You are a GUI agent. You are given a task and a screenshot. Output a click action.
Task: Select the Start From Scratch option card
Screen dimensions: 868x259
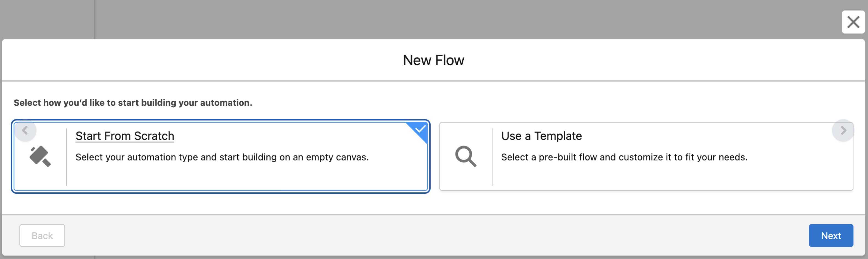coord(221,175)
